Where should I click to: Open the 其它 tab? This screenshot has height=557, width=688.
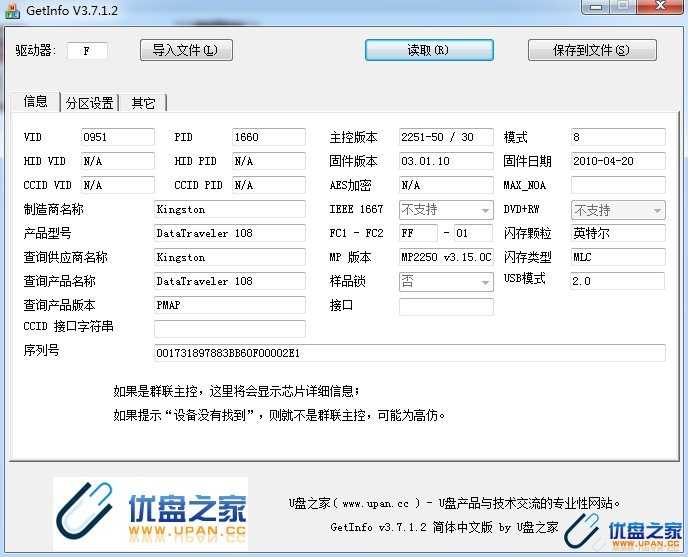[x=144, y=103]
